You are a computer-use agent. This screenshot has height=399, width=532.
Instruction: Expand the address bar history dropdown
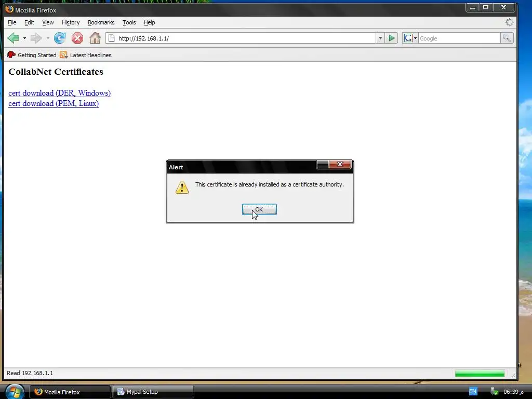click(x=380, y=38)
